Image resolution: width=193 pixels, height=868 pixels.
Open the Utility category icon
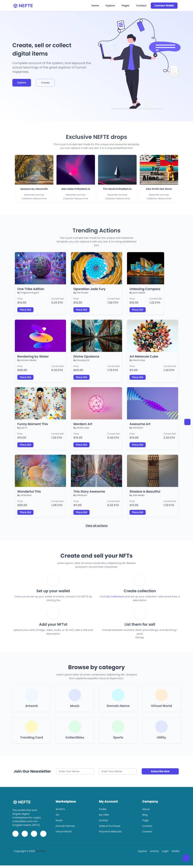161,727
